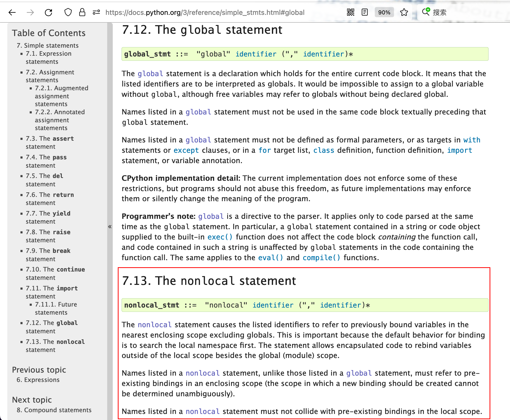
Task: Open '7.11. The import statement' link
Action: click(52, 292)
